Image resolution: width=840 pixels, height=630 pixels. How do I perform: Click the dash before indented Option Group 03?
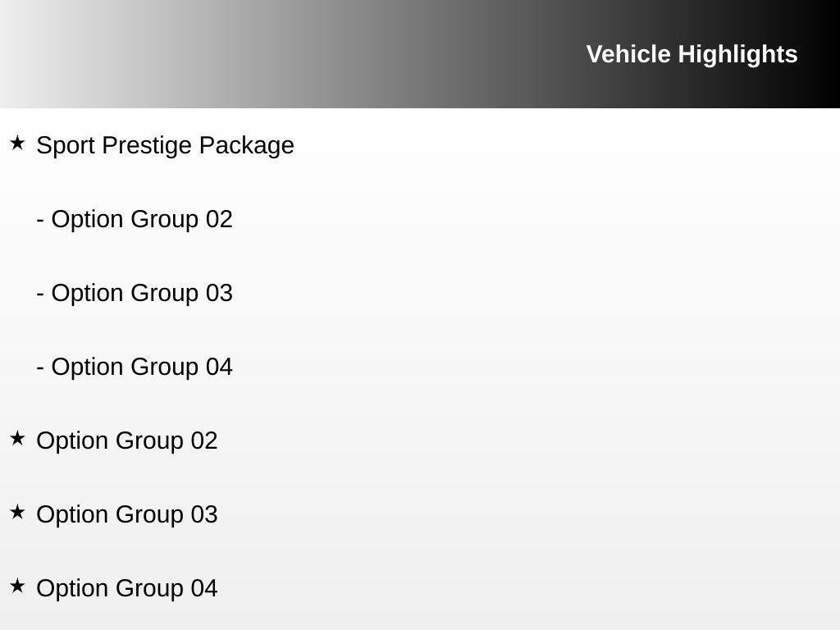click(x=39, y=294)
